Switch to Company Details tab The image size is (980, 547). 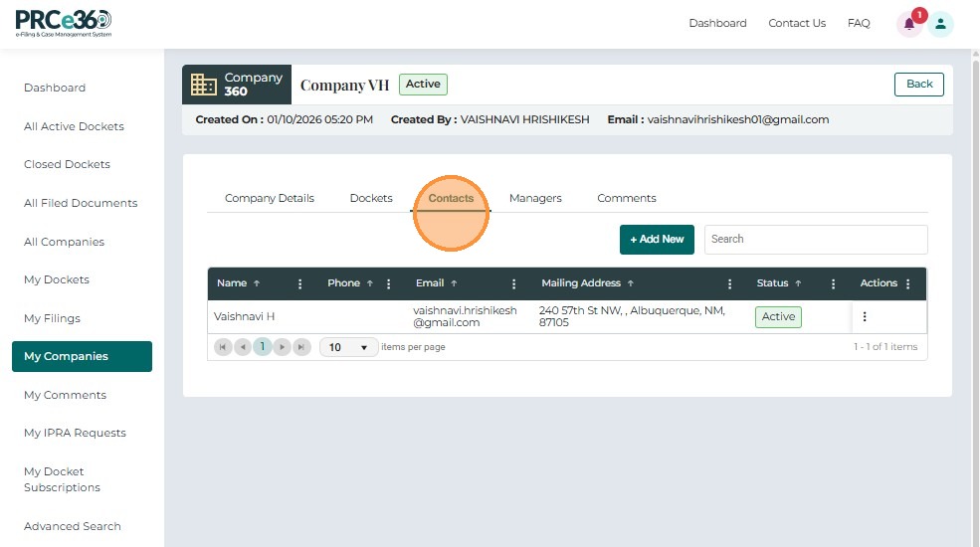pyautogui.click(x=270, y=198)
